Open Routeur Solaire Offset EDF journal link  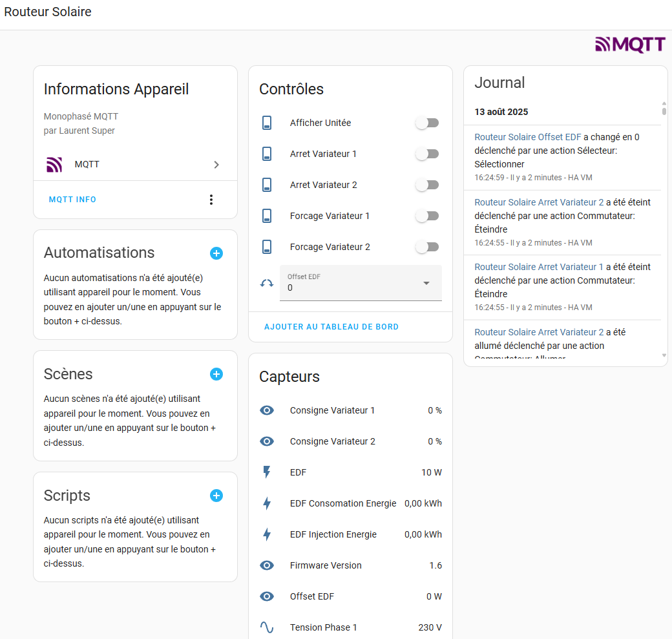coord(527,137)
